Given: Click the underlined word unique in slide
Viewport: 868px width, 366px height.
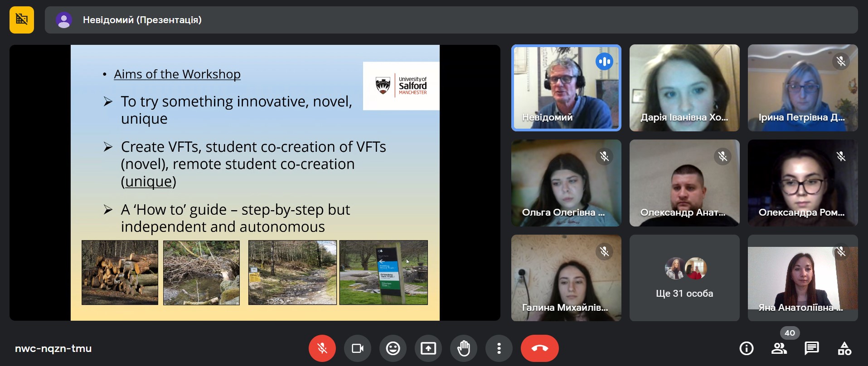Looking at the screenshot, I should 148,182.
